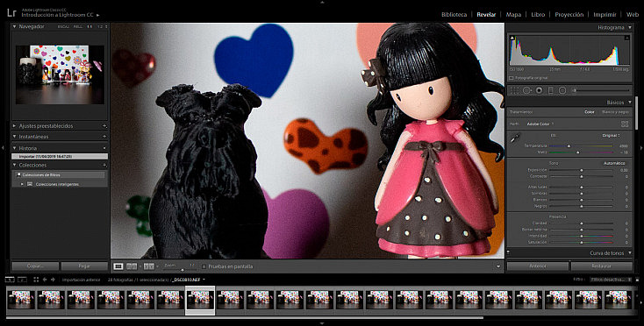Open the Biblioteca module
Screen dimensions: 644x326
click(454, 14)
